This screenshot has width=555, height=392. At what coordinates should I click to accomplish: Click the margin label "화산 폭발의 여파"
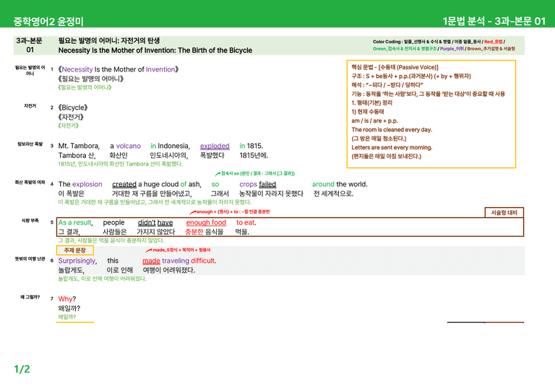click(30, 183)
